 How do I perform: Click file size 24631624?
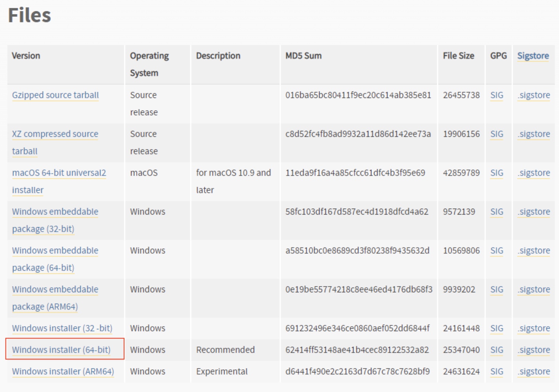pyautogui.click(x=461, y=371)
